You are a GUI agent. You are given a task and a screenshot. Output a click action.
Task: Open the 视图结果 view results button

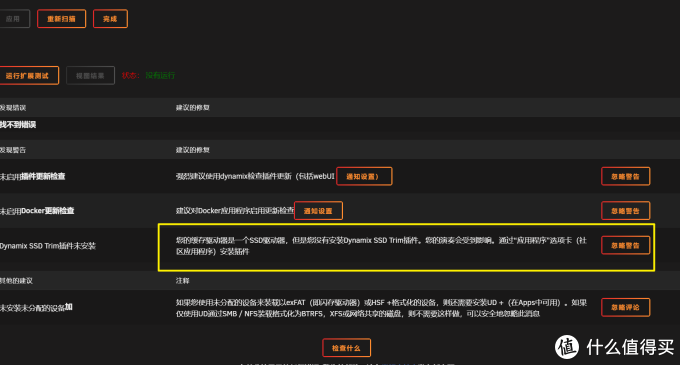(90, 75)
